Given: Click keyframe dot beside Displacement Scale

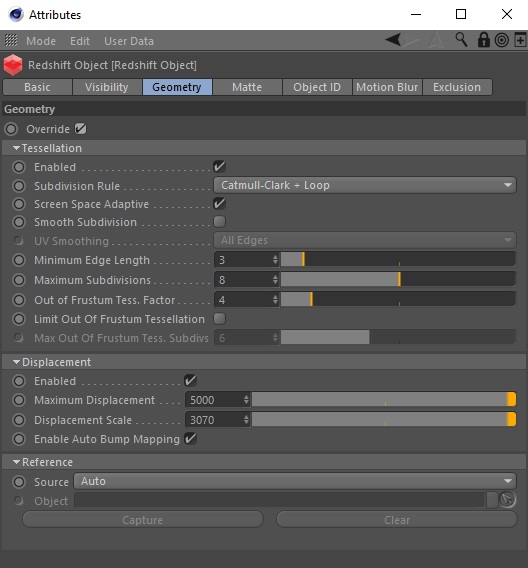Looking at the screenshot, I should point(19,420).
